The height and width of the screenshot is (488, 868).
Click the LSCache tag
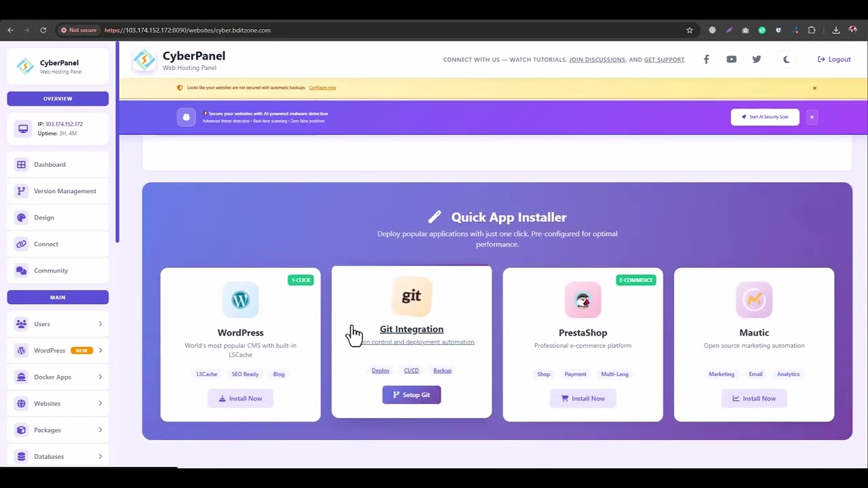click(x=207, y=374)
